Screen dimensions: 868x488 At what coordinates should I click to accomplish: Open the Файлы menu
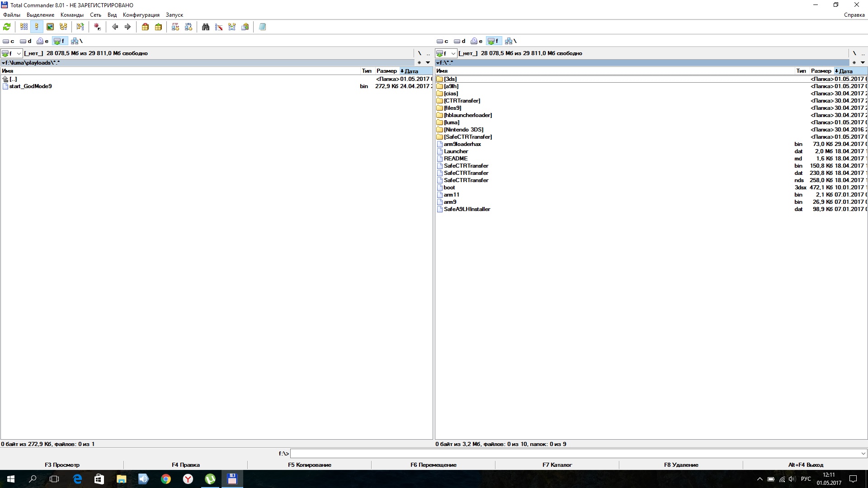(x=12, y=15)
